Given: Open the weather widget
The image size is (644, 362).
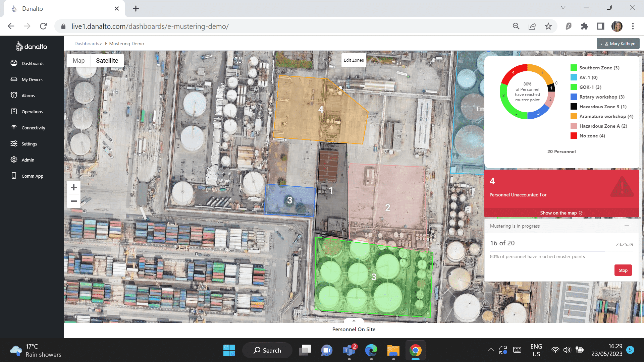Looking at the screenshot, I should coord(36,350).
